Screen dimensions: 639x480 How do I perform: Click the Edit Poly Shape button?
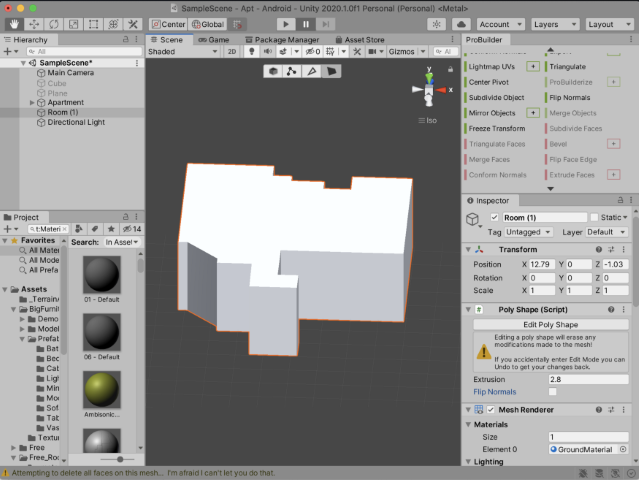550,325
